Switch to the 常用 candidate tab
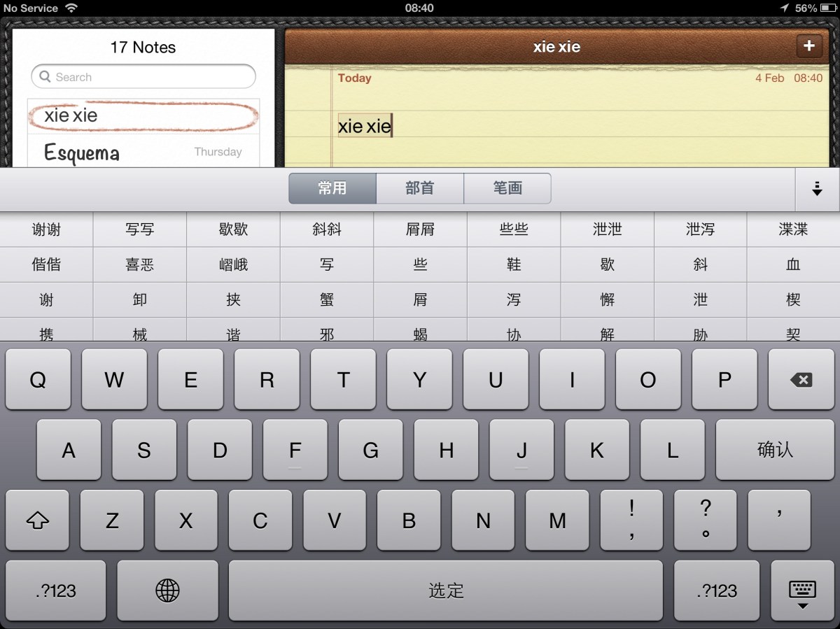Screen dimensions: 840x629 [x=332, y=188]
